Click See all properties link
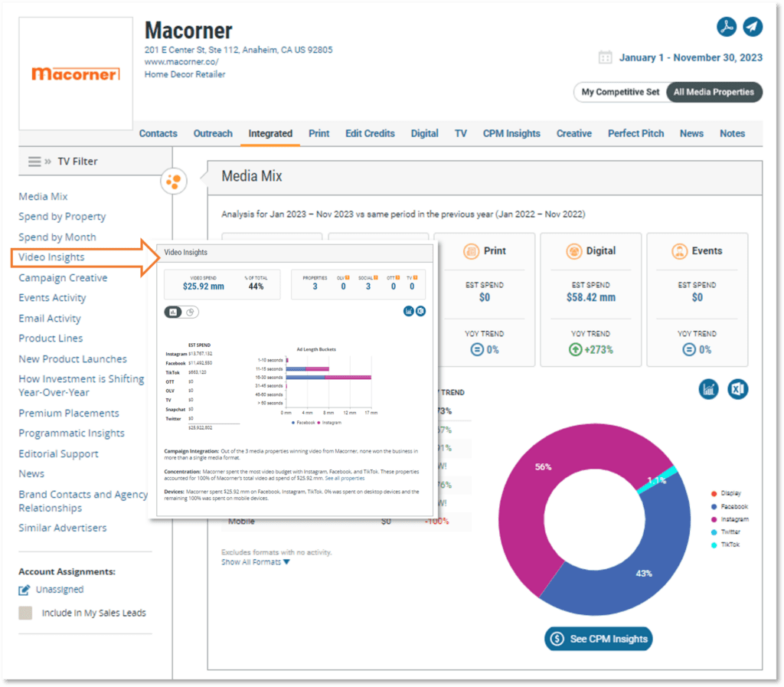Viewport: 784px width, 687px height. pyautogui.click(x=345, y=479)
